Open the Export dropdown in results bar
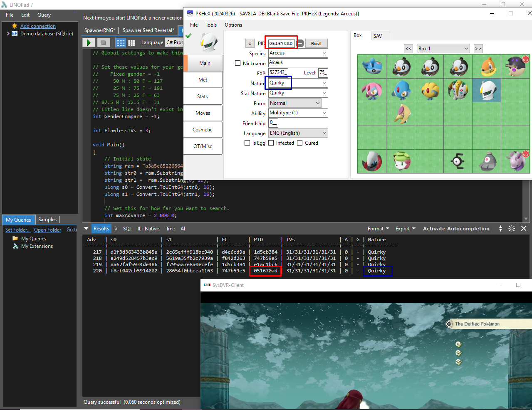The image size is (532, 410). (x=405, y=229)
